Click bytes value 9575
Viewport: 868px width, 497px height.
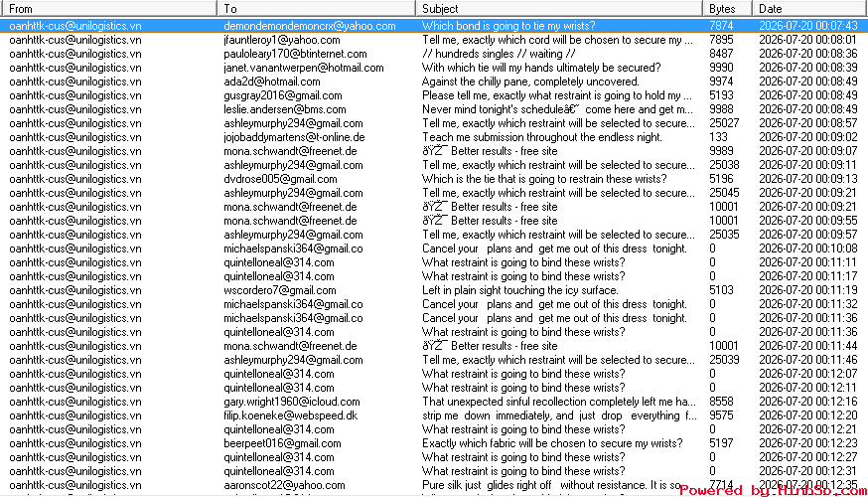721,415
